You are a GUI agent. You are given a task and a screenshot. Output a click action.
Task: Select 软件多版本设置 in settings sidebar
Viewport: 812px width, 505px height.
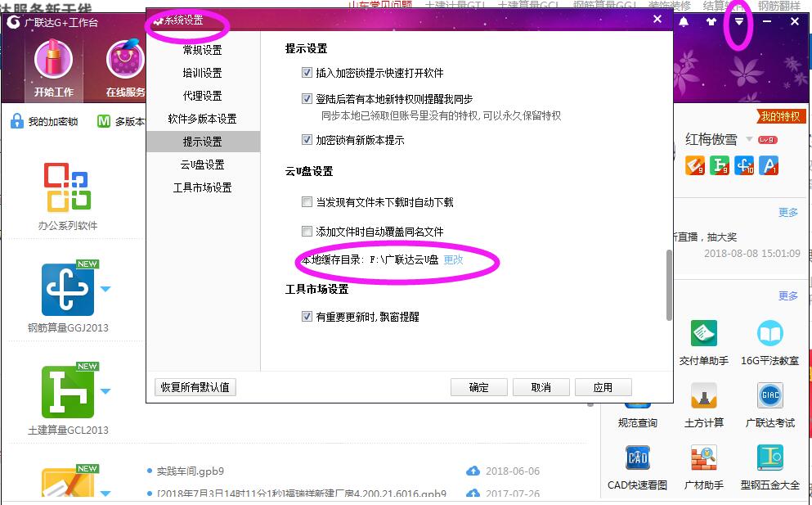pos(203,118)
